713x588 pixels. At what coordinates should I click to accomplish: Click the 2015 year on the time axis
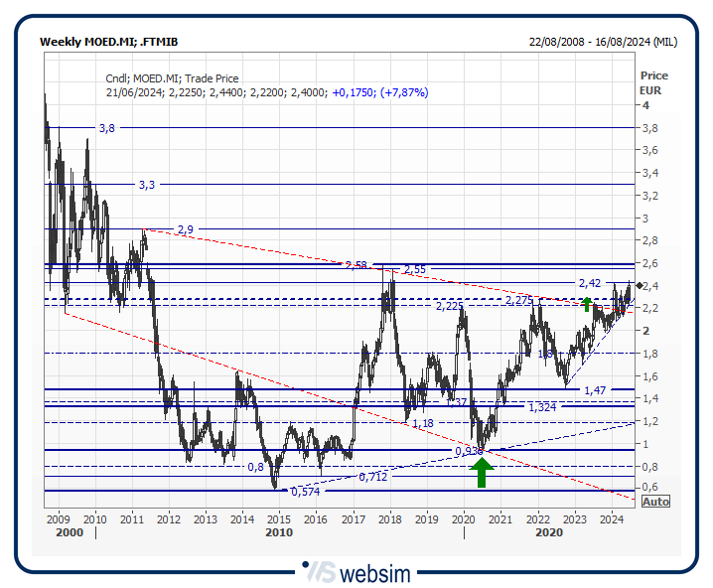click(278, 518)
